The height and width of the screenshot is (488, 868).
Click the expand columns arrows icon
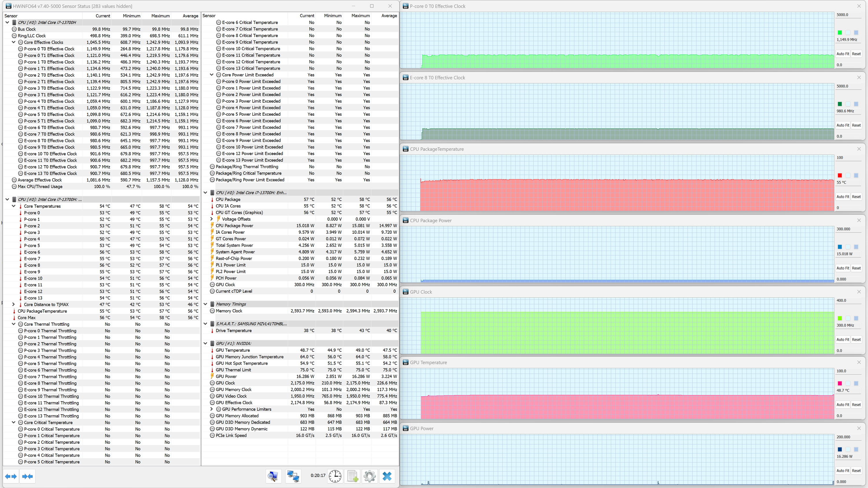[11, 476]
